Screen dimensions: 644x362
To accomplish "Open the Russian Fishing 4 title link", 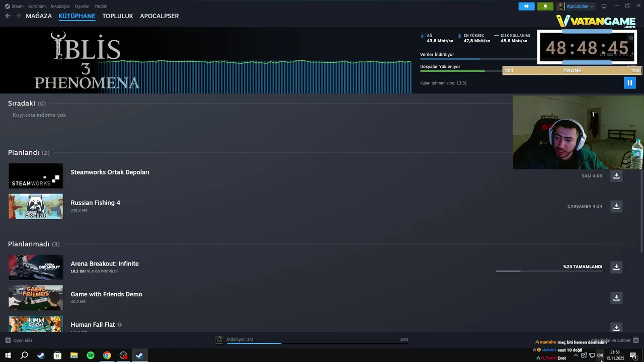I will [95, 203].
